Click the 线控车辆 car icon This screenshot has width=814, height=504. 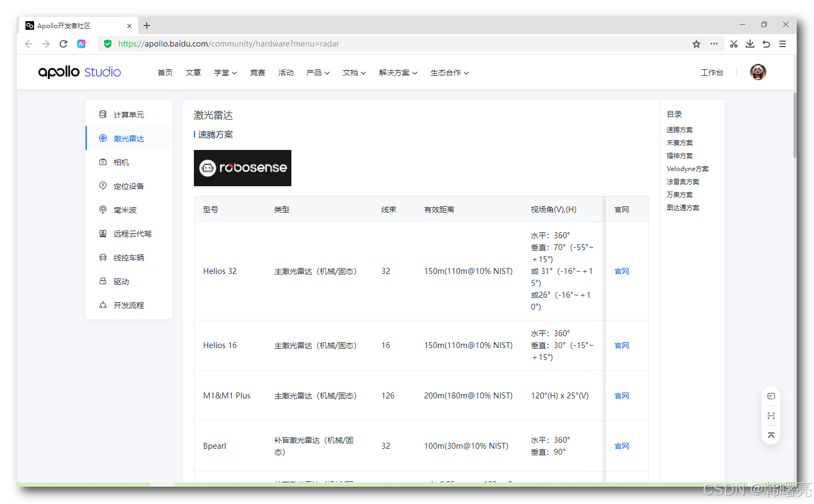103,257
